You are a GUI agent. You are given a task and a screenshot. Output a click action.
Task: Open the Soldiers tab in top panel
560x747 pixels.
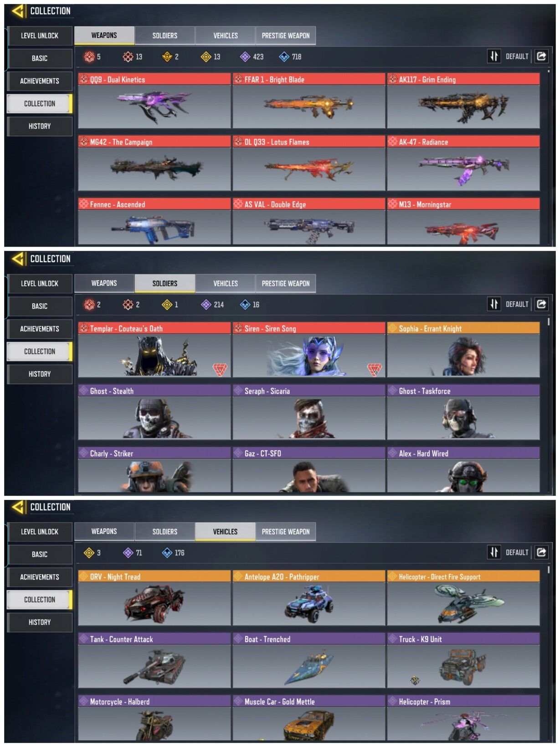(165, 36)
